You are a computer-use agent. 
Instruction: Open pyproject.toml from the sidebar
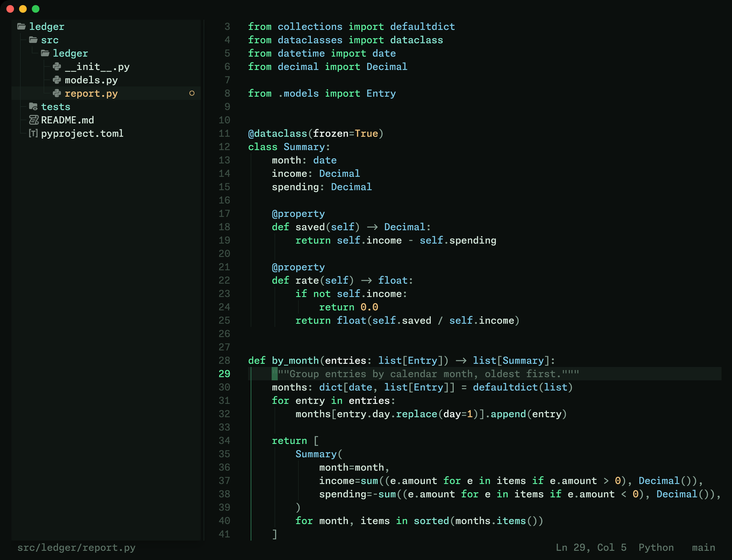(x=82, y=133)
